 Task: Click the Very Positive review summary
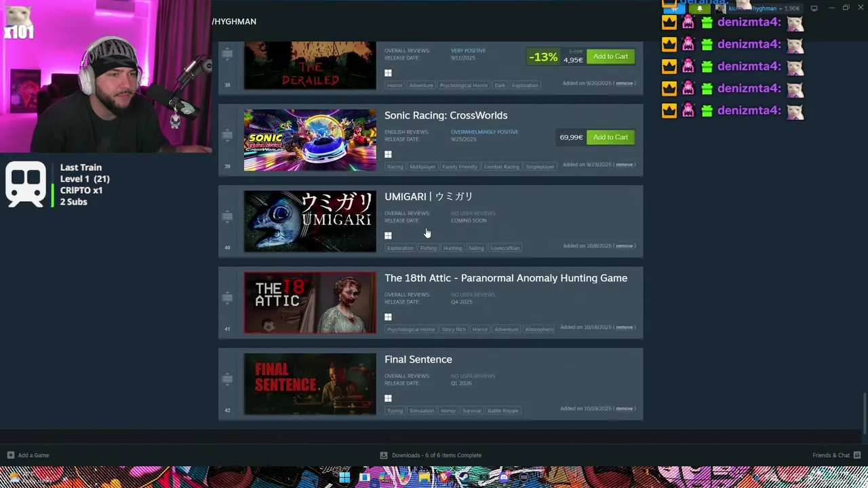[x=468, y=51]
